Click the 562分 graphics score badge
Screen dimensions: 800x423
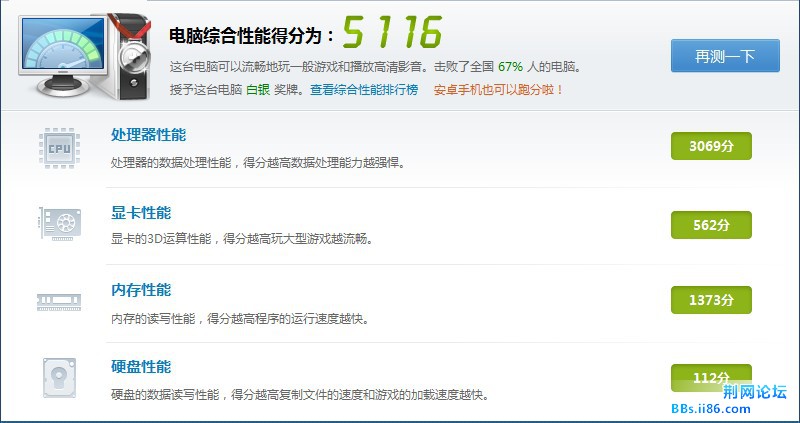711,225
